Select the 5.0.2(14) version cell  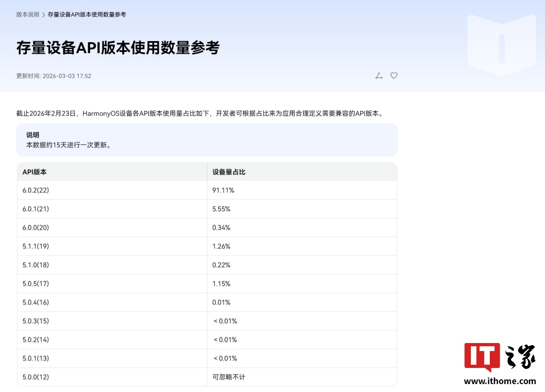coord(112,340)
